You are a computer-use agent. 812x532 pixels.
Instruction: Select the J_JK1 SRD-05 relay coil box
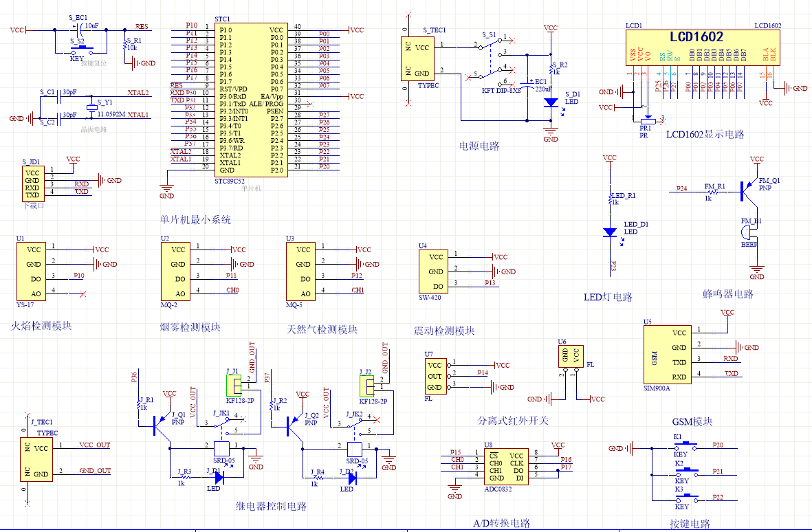click(x=221, y=449)
